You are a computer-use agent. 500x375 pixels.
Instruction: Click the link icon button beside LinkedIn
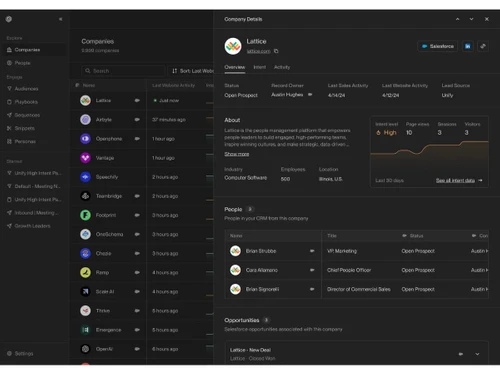[483, 46]
